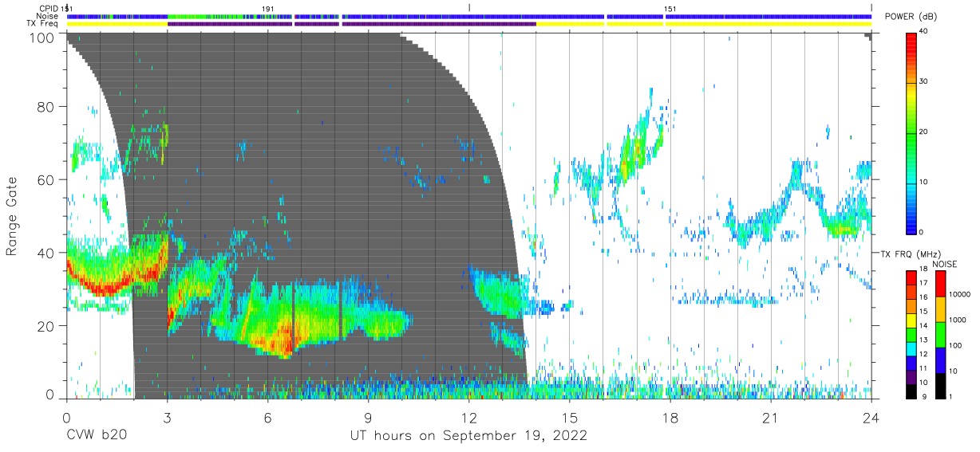Click the UT hours on September 19, 2022 title

468,436
